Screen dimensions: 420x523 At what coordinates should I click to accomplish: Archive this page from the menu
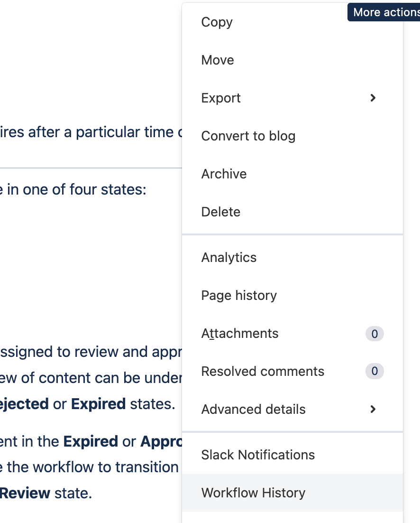292,174
